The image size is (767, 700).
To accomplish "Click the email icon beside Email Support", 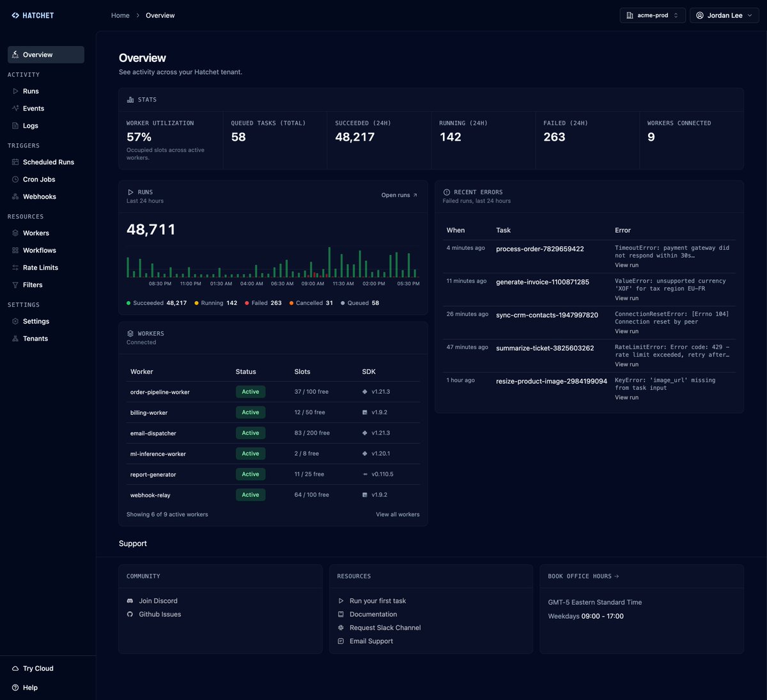I will [341, 641].
